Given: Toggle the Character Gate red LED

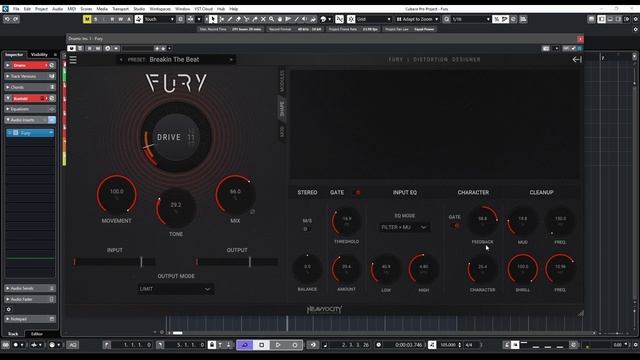Looking at the screenshot, I should pos(456,225).
